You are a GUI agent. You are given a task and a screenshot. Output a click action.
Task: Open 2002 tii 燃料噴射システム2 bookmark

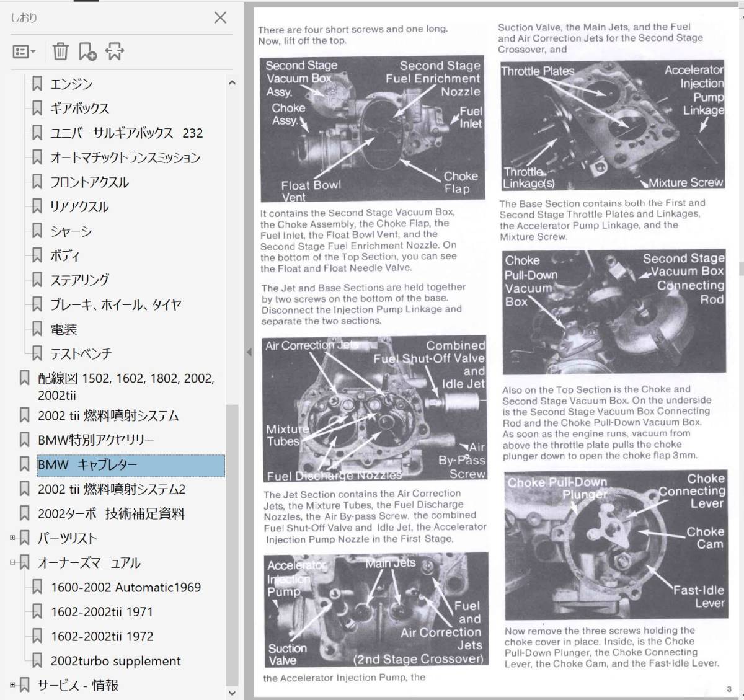click(x=112, y=489)
